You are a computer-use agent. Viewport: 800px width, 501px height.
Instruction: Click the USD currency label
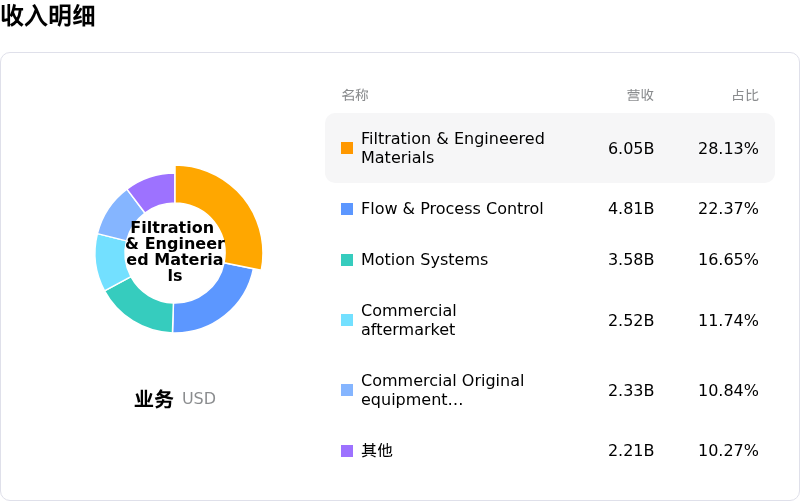point(198,398)
